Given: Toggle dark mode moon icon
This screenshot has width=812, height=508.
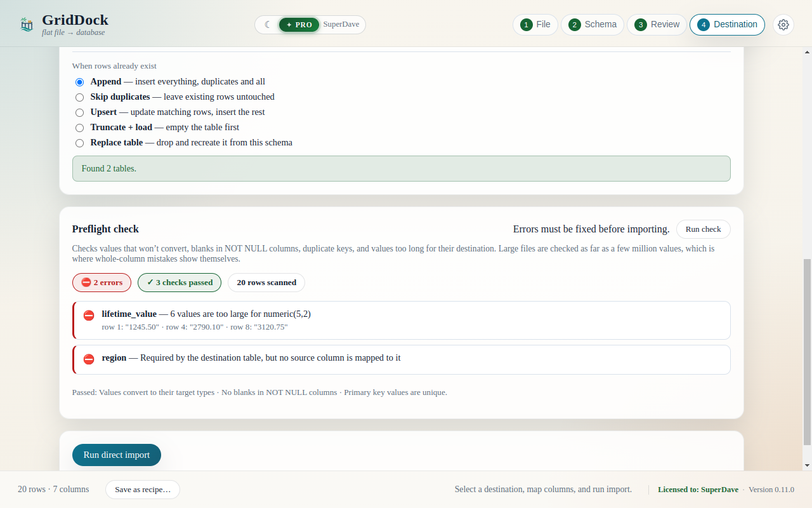Looking at the screenshot, I should 268,25.
